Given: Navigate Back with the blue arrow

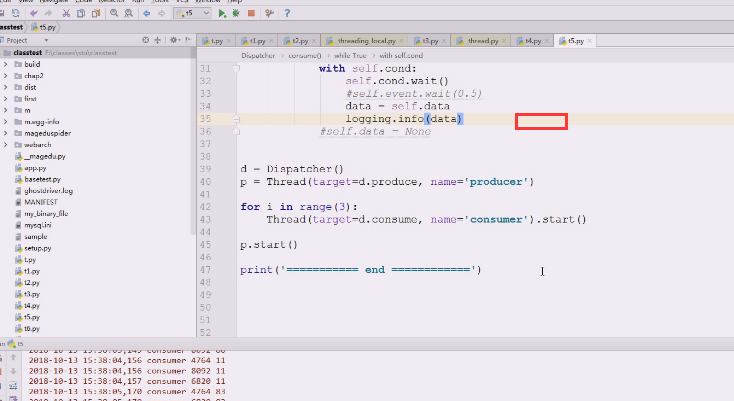Looking at the screenshot, I should pos(147,13).
